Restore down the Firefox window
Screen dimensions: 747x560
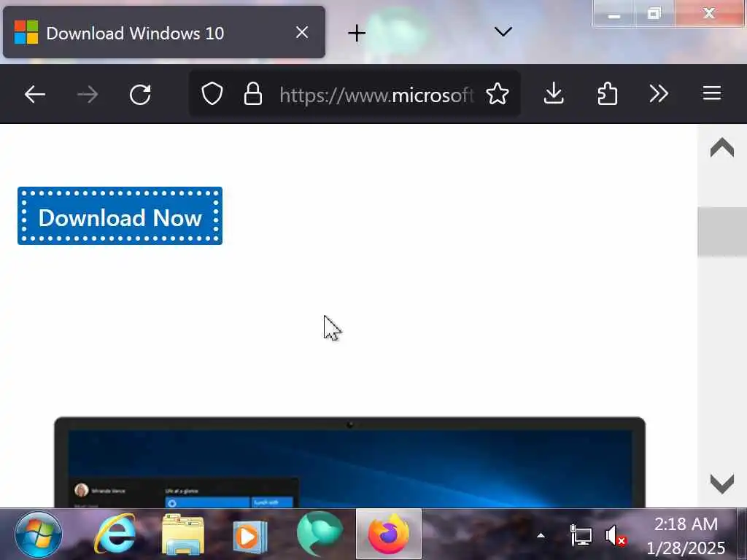(x=654, y=14)
